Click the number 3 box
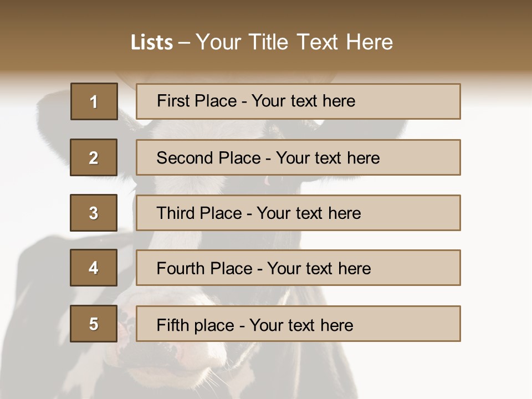The width and height of the screenshot is (532, 399). 94,213
